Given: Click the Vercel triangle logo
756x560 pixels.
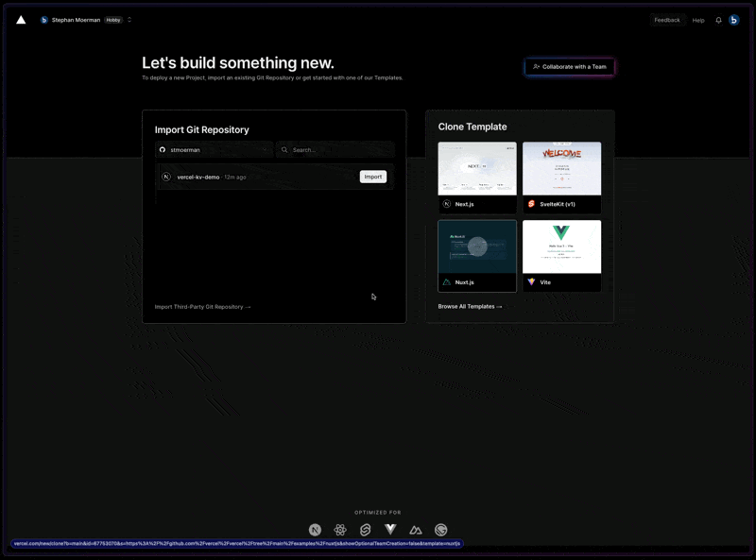Looking at the screenshot, I should tap(21, 20).
